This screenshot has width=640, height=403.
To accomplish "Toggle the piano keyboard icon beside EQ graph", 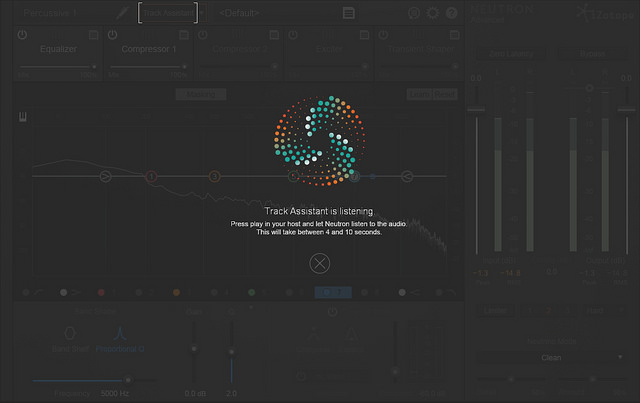I will (x=22, y=117).
